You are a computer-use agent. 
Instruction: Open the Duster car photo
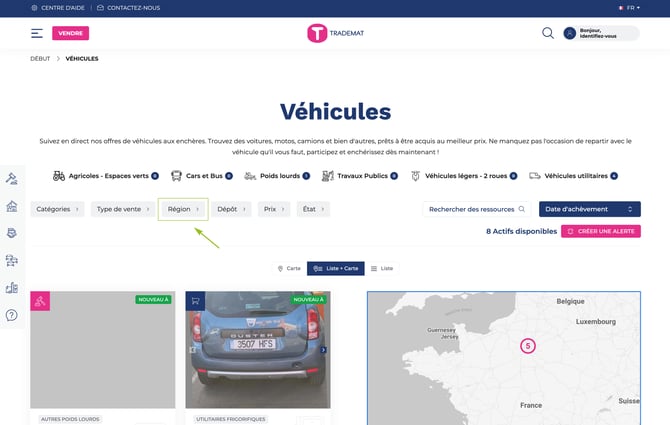point(258,349)
